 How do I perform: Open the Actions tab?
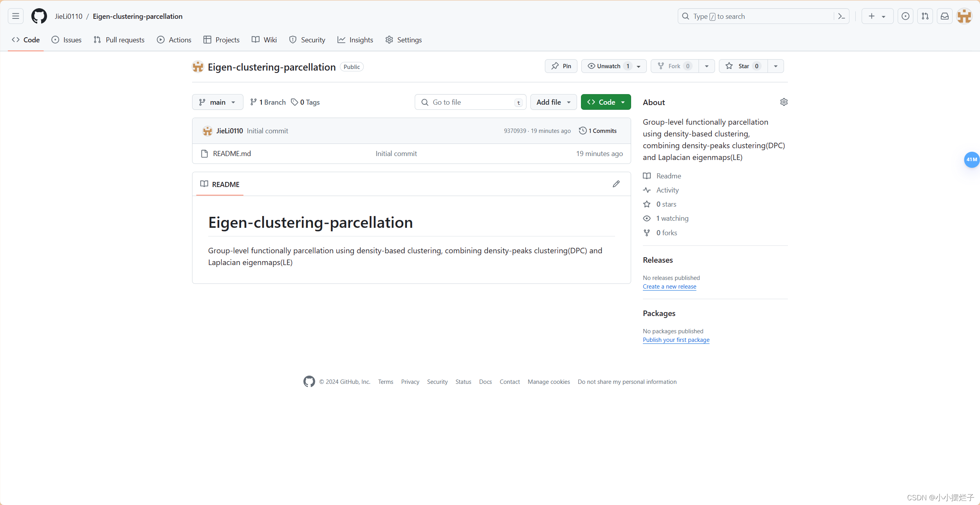[x=174, y=40]
